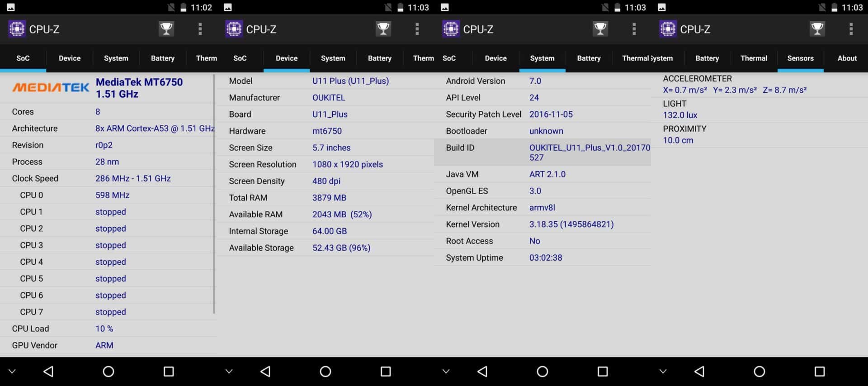The height and width of the screenshot is (386, 868).
Task: Tap the CPU-Z app logo on the Sensors screen
Action: [668, 29]
